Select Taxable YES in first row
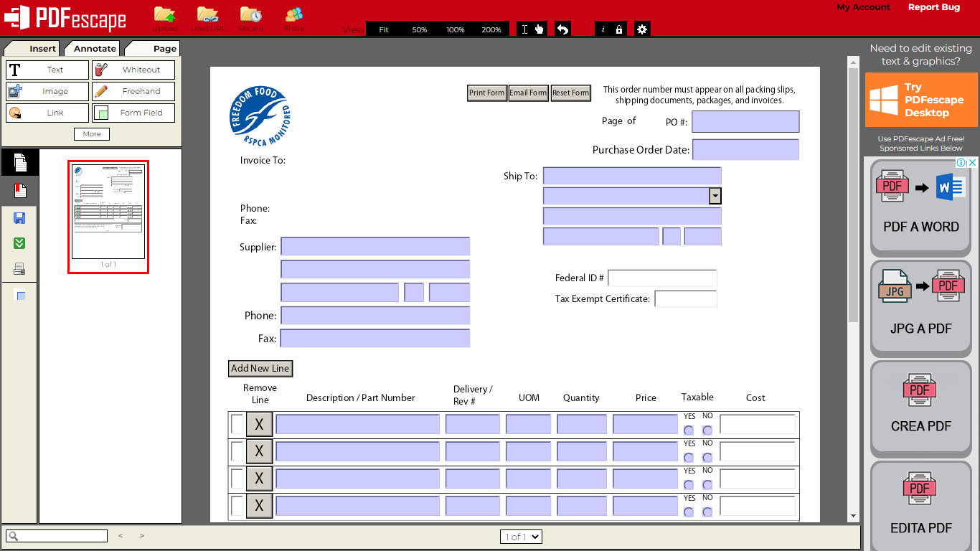980x551 pixels. point(689,430)
